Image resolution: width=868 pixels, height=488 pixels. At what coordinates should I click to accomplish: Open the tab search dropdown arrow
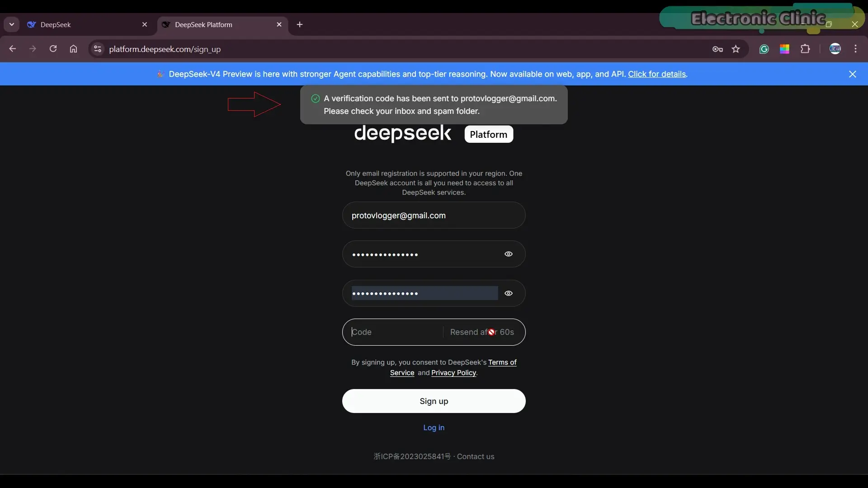pos(12,24)
